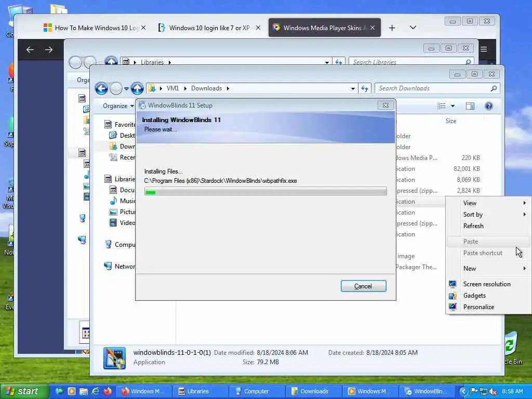Open the browser tab list chevron
This screenshot has width=532, height=399.
point(413,28)
